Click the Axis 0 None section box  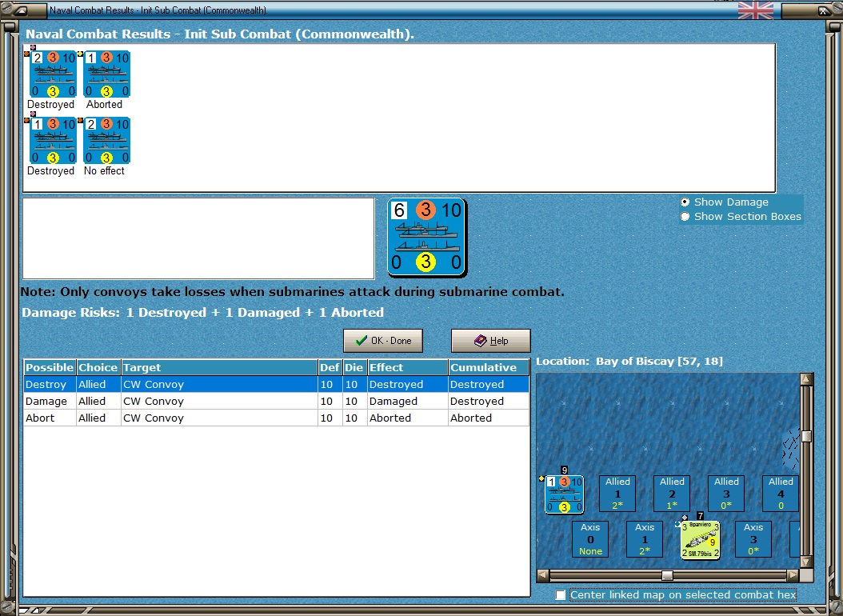(x=590, y=538)
